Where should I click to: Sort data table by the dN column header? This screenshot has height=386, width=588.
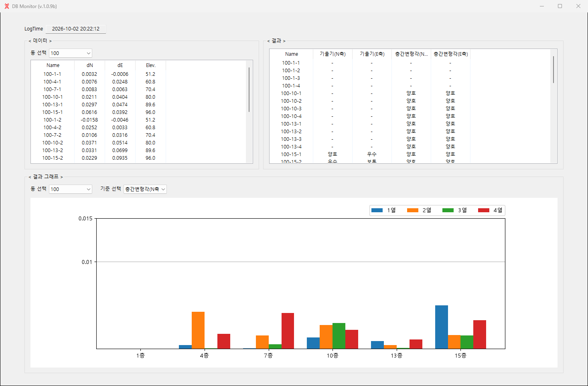point(90,65)
